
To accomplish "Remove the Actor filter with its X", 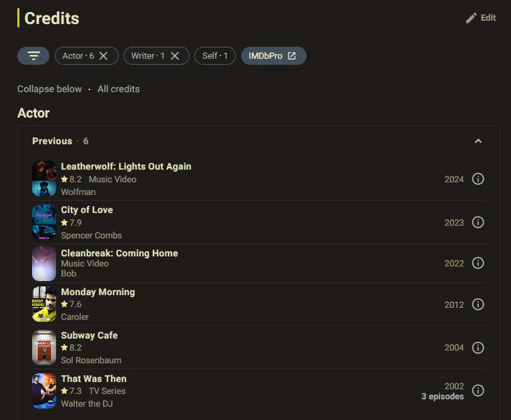I will 104,56.
